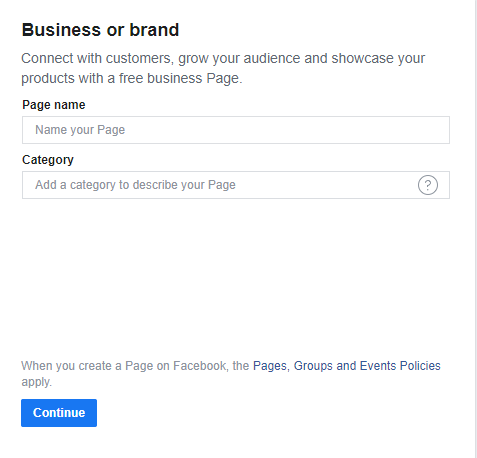
Task: Click the word 'apply.' under the policy notice
Action: click(37, 382)
